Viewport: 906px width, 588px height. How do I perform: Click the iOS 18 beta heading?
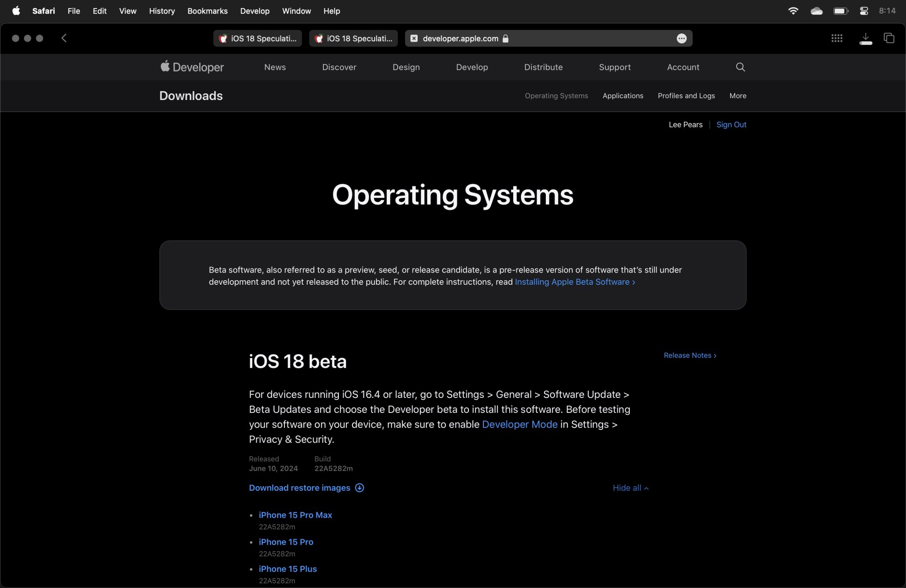click(x=298, y=362)
